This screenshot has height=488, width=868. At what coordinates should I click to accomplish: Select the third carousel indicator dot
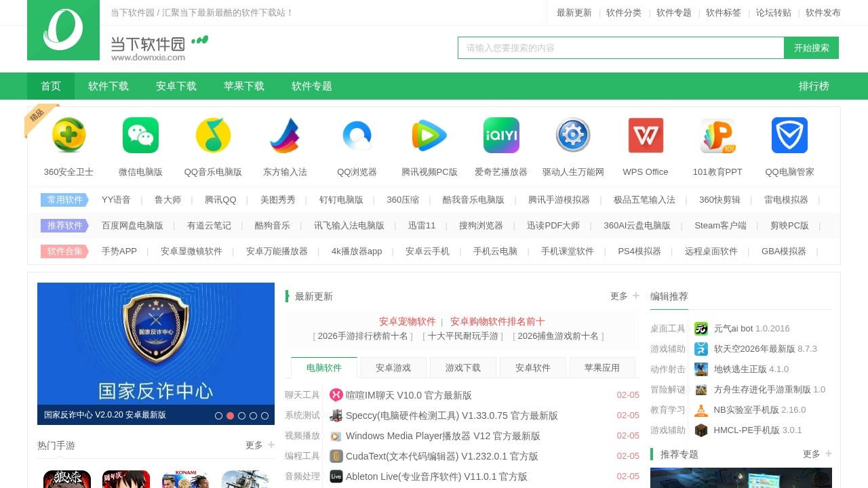coord(241,415)
